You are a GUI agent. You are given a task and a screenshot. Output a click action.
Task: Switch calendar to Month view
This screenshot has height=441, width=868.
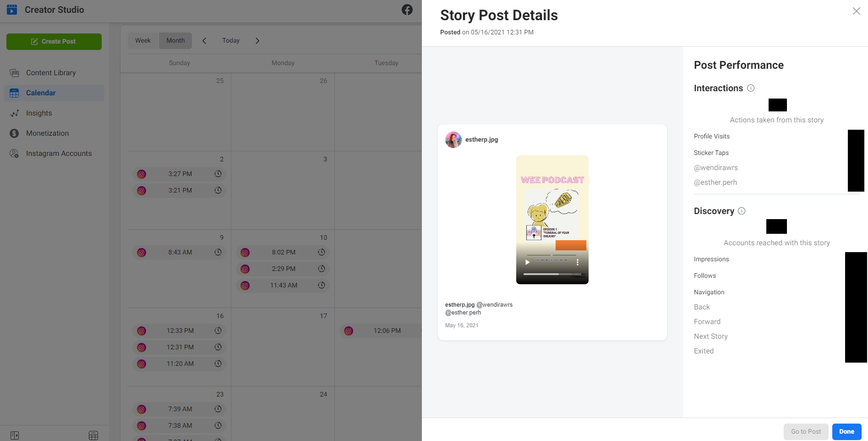(175, 41)
